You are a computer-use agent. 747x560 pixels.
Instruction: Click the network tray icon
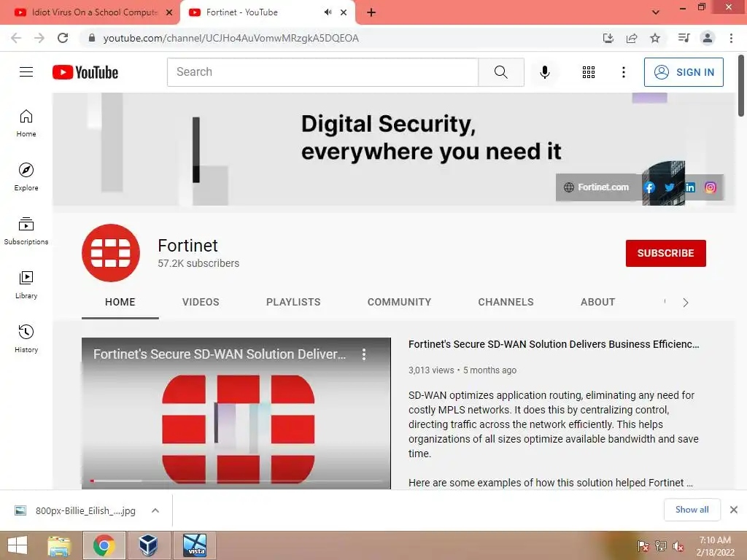pos(660,546)
